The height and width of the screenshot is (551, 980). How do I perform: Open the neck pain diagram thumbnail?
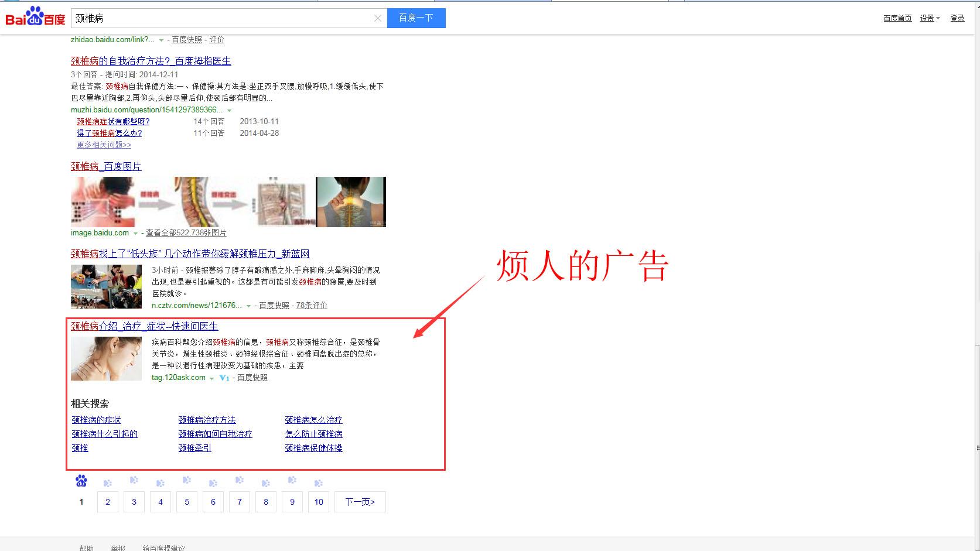[x=103, y=202]
